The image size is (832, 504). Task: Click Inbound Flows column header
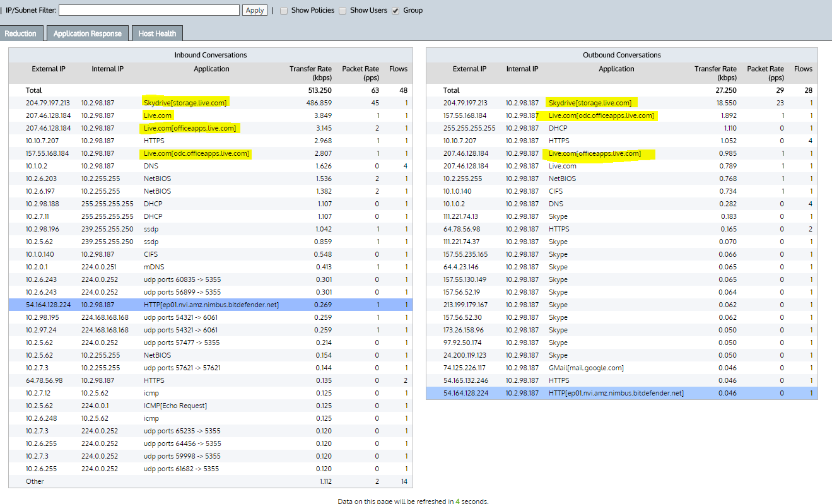(398, 69)
